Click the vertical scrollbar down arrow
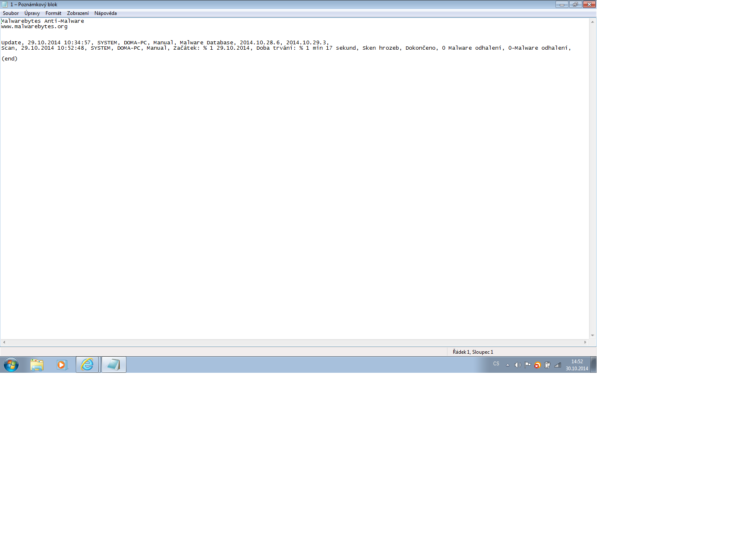747x560 pixels. click(x=592, y=336)
